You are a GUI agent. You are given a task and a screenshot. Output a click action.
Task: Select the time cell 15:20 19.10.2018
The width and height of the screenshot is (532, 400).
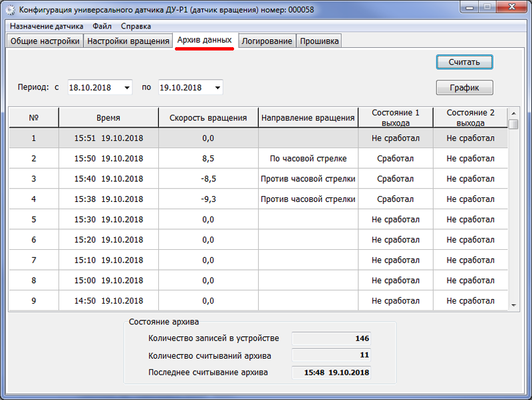tap(108, 240)
